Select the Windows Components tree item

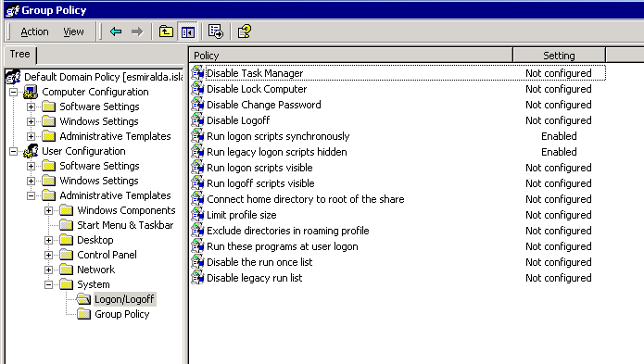pyautogui.click(x=126, y=210)
